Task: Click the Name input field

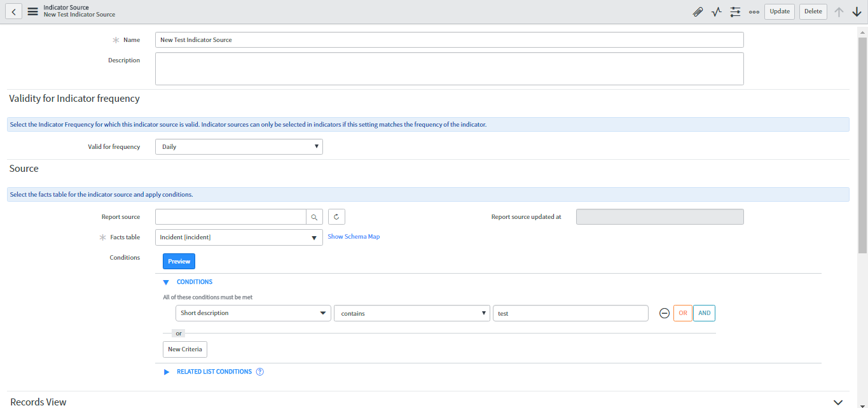Action: [x=449, y=40]
